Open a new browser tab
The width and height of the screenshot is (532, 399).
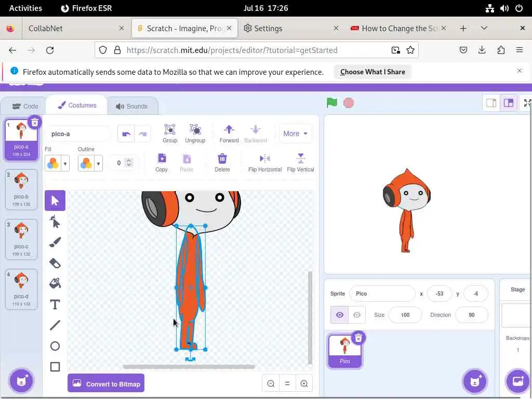(463, 29)
